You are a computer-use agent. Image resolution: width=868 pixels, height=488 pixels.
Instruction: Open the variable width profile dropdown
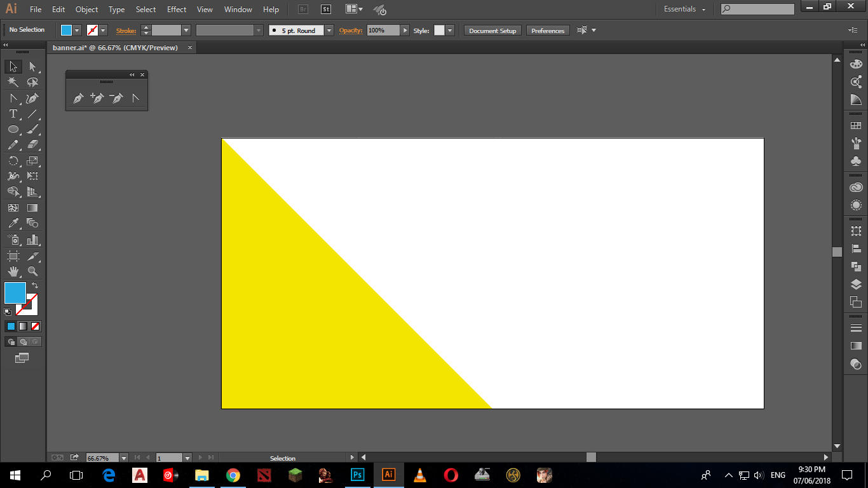pyautogui.click(x=259, y=30)
